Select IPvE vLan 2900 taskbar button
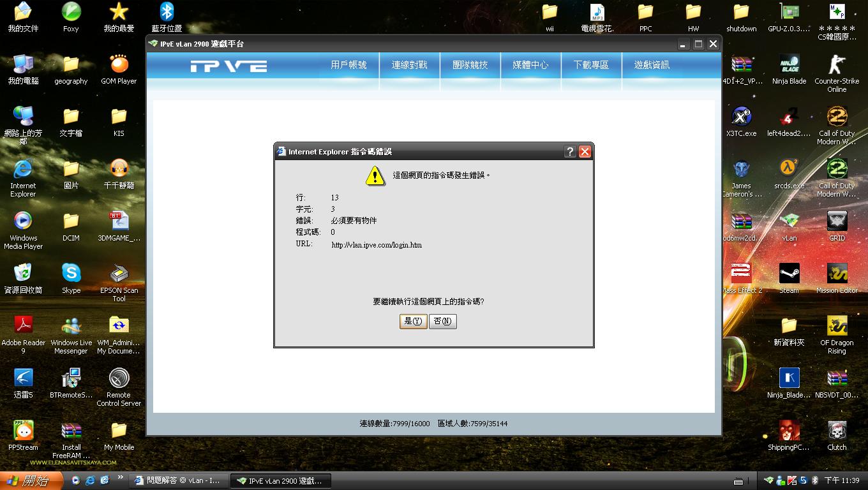 pos(280,481)
